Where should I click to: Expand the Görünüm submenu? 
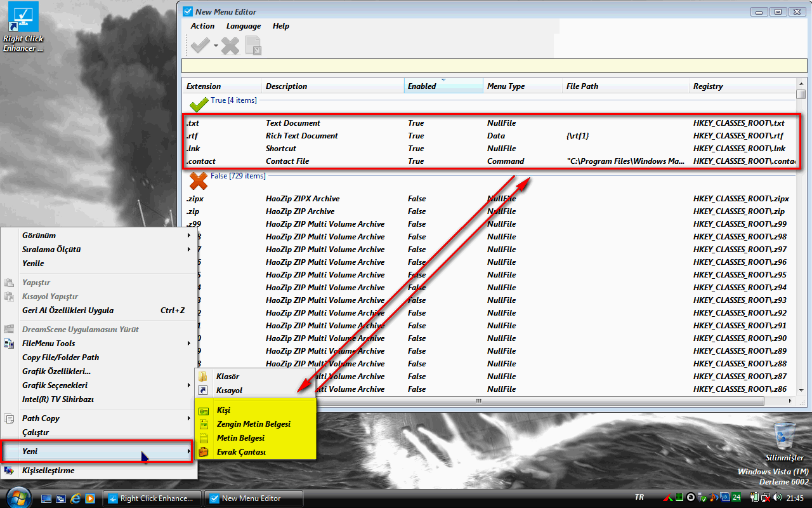[x=98, y=236]
